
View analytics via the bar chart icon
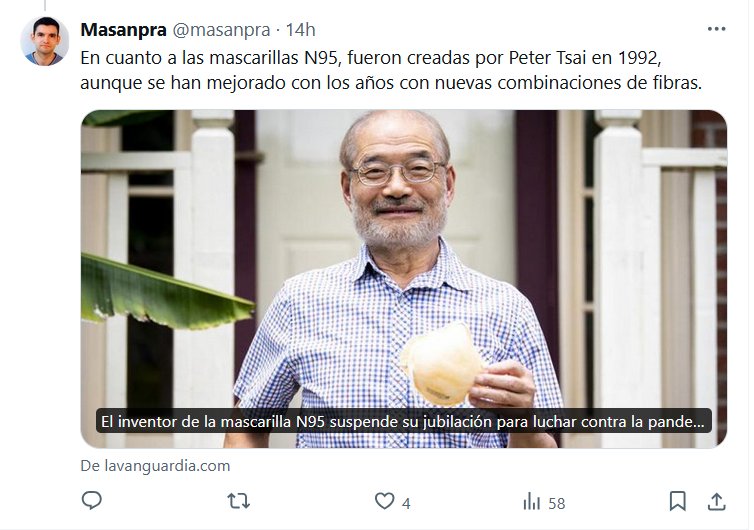[x=531, y=501]
